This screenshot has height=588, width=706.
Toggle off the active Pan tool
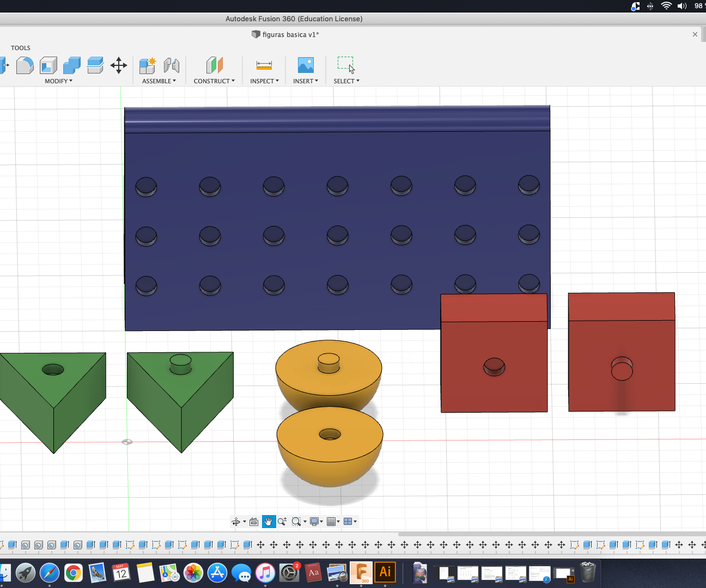click(268, 521)
